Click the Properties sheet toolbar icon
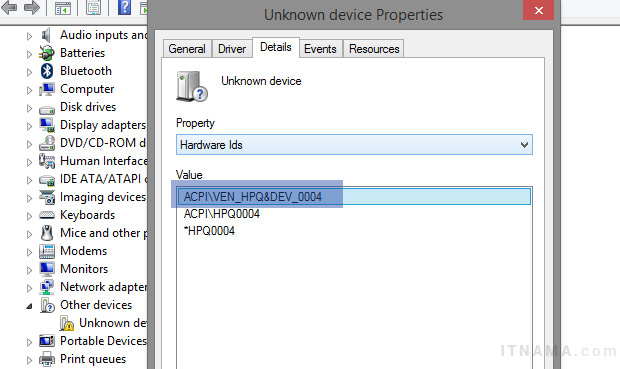 [93, 8]
